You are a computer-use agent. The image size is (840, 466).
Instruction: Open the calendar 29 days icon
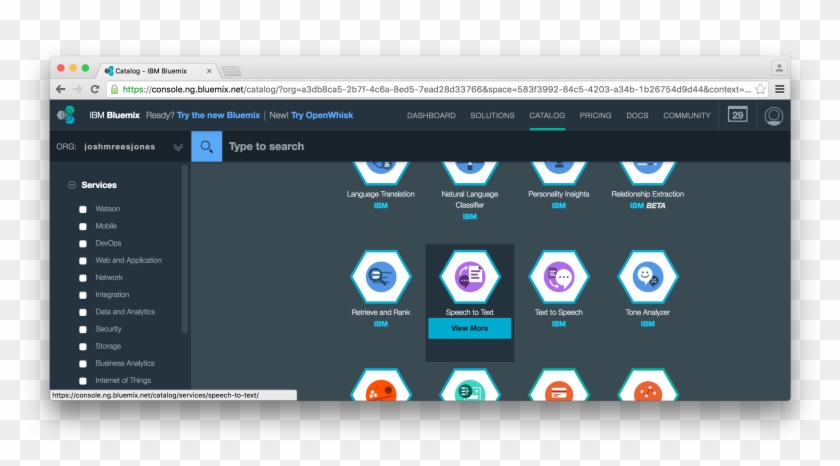(738, 115)
